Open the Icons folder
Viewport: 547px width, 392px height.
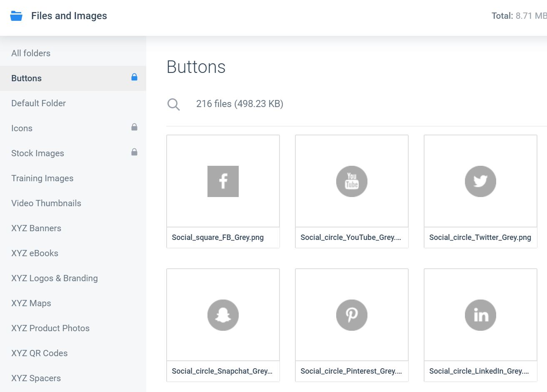(73, 128)
